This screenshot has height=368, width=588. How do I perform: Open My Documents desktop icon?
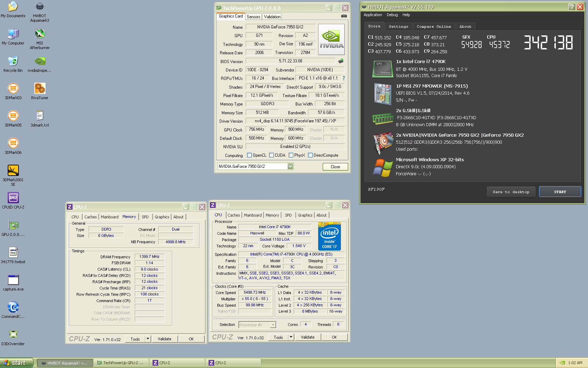tap(13, 9)
